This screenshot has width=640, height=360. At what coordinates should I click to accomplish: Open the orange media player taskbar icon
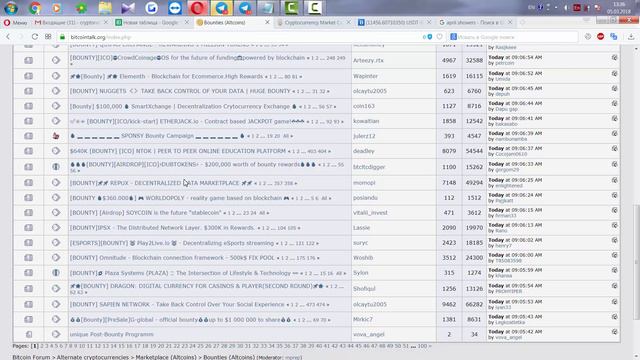click(57, 8)
